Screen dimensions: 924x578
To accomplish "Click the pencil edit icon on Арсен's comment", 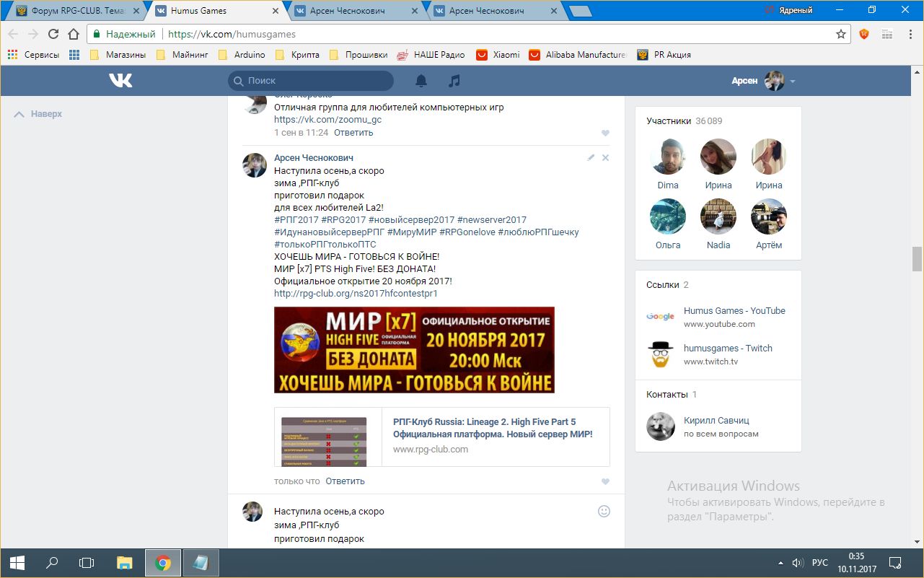I will [x=591, y=157].
